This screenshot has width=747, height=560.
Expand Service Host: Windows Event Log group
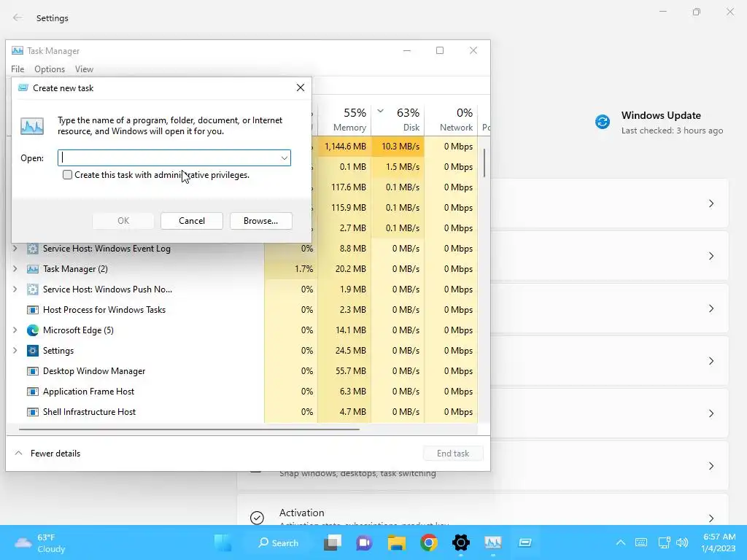pyautogui.click(x=15, y=248)
